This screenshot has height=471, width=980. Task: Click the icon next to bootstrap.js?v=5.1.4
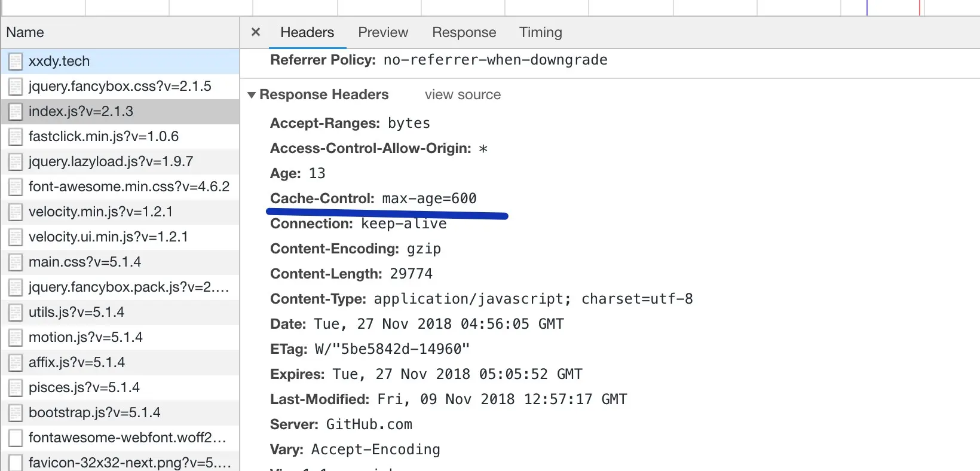[16, 413]
